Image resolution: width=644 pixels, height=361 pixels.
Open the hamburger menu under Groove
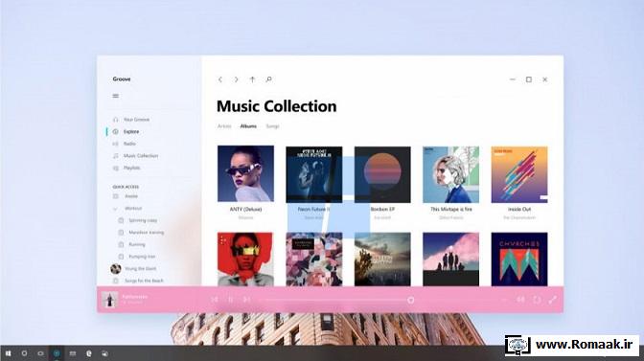116,96
